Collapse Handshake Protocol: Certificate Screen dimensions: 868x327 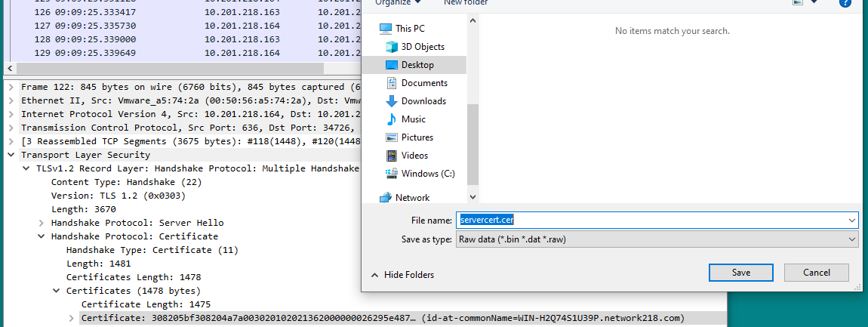pos(41,236)
